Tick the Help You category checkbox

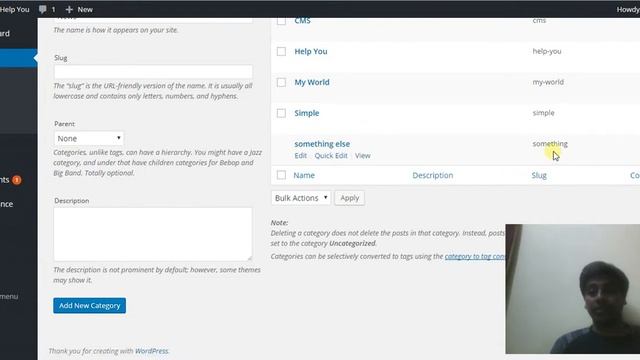point(281,51)
